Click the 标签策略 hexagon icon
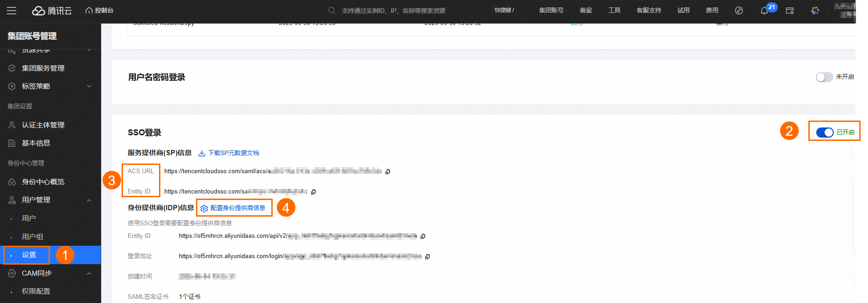 12,86
